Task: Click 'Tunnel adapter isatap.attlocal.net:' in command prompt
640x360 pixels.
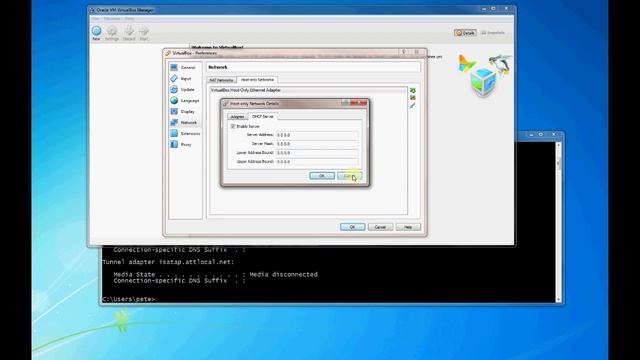Action: click(168, 262)
